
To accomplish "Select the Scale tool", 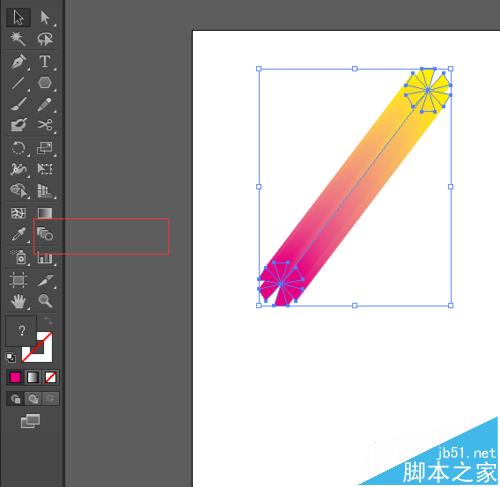I will [x=45, y=148].
